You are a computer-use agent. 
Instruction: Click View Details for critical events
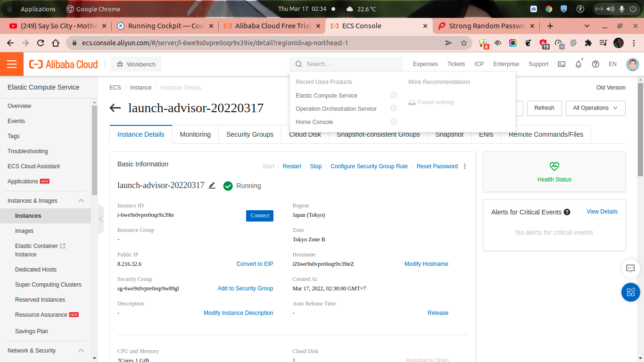(x=602, y=212)
